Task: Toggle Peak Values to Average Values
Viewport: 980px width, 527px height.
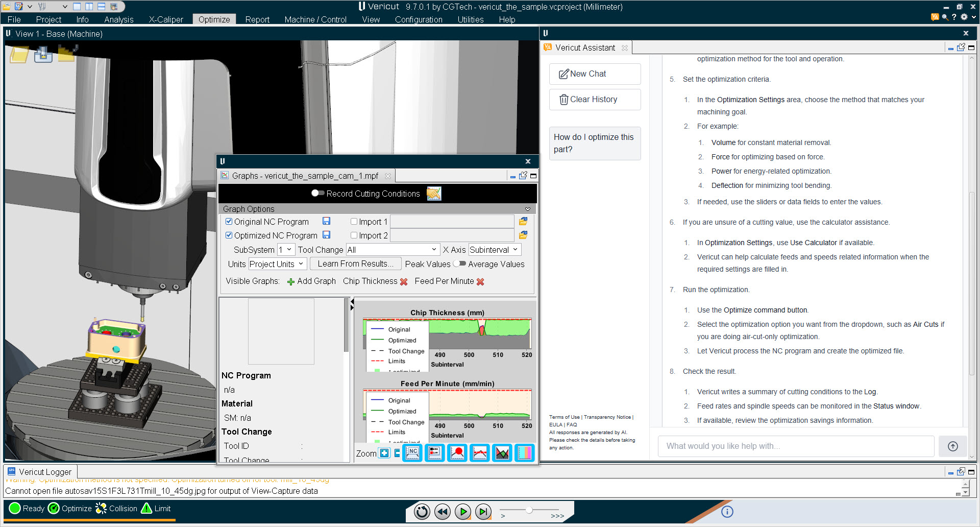Action: [x=459, y=263]
